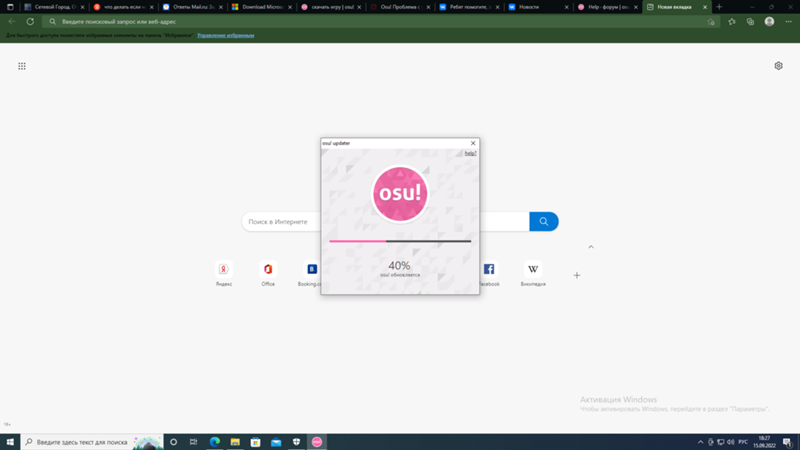
Task: Close the osu! updater window
Action: pos(473,143)
